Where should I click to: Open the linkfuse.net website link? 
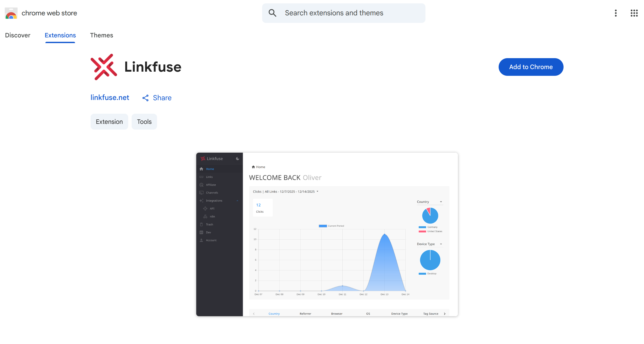click(110, 98)
